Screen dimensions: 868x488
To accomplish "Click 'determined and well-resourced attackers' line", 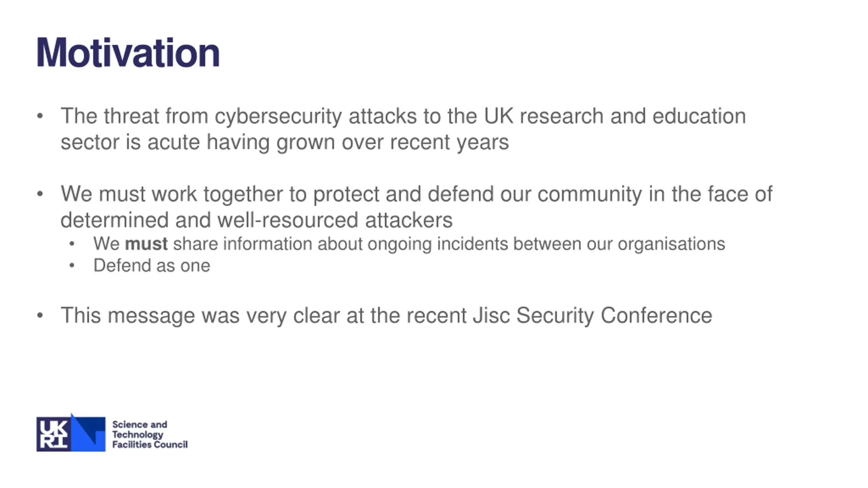I will 256,220.
